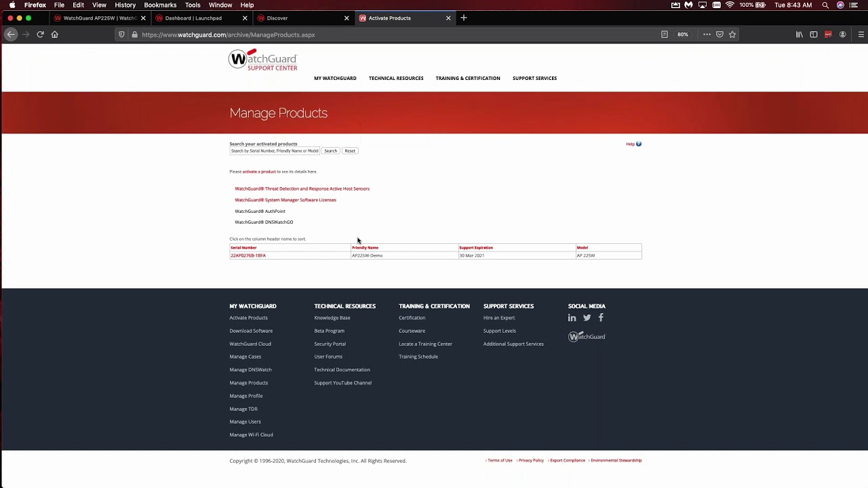Image resolution: width=868 pixels, height=488 pixels.
Task: Click the Search button
Action: tap(330, 151)
